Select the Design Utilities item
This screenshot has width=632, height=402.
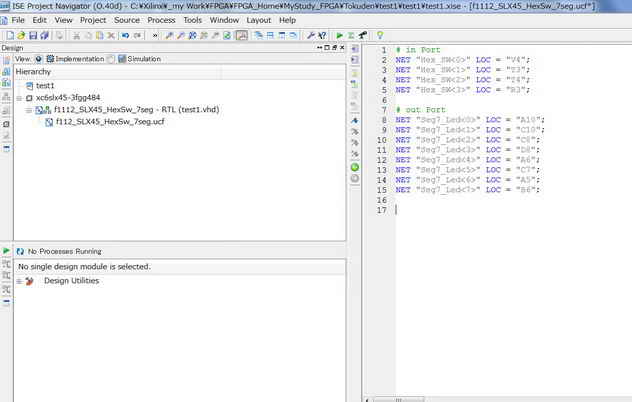point(71,281)
